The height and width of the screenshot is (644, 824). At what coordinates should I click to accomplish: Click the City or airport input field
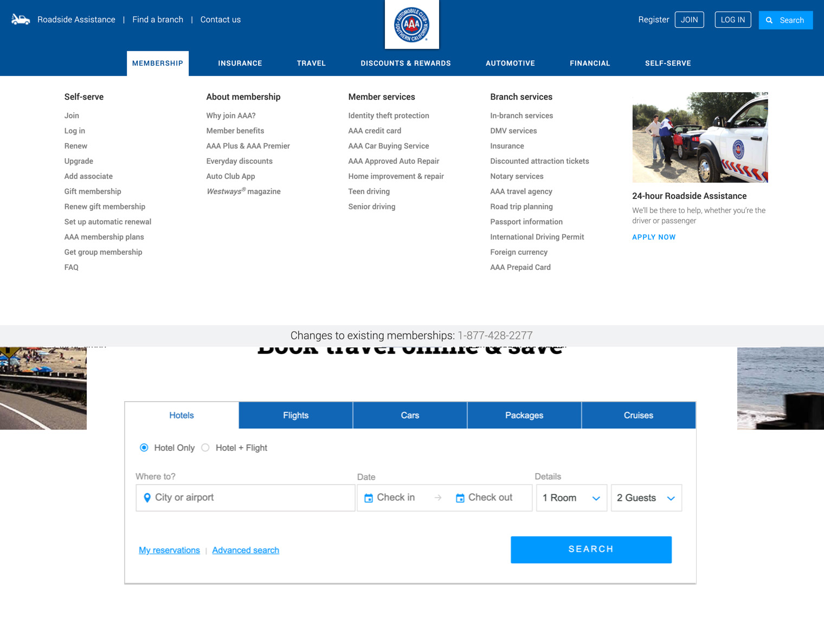coord(246,498)
